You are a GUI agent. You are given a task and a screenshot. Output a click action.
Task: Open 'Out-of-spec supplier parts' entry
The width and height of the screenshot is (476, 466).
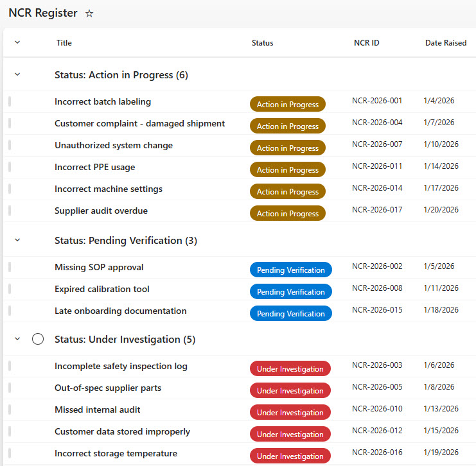(x=108, y=388)
